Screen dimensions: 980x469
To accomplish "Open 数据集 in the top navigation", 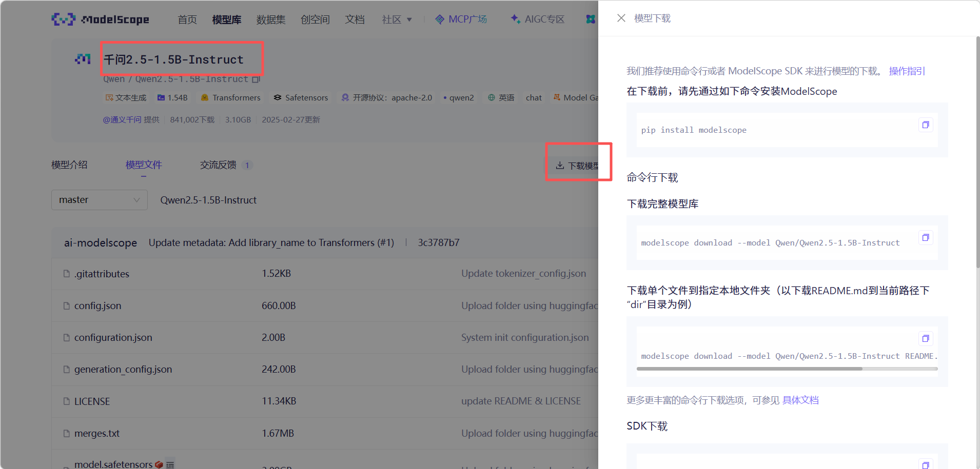I will click(x=271, y=19).
